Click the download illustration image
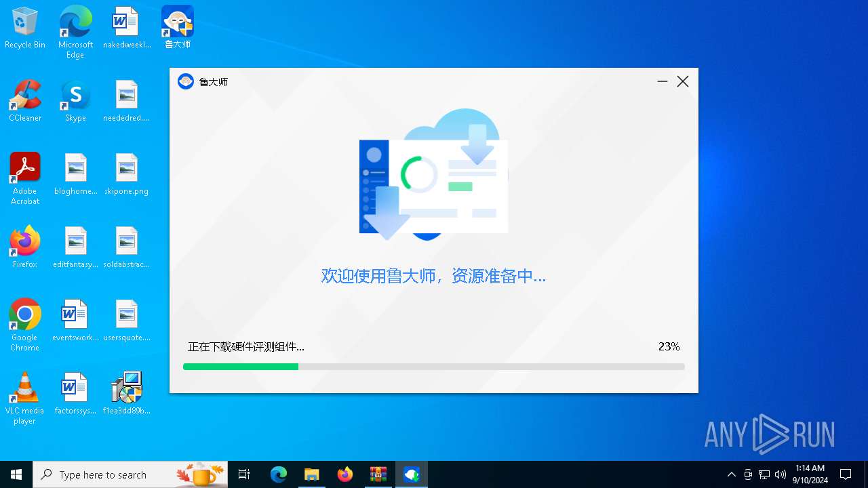Image resolution: width=868 pixels, height=488 pixels. (434, 175)
